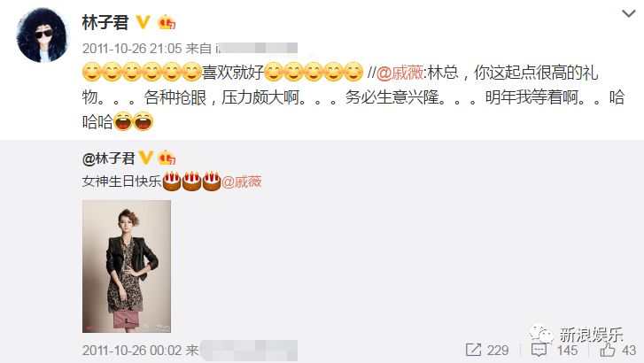Enlarge the woman in leather jacket photo

coord(127,266)
